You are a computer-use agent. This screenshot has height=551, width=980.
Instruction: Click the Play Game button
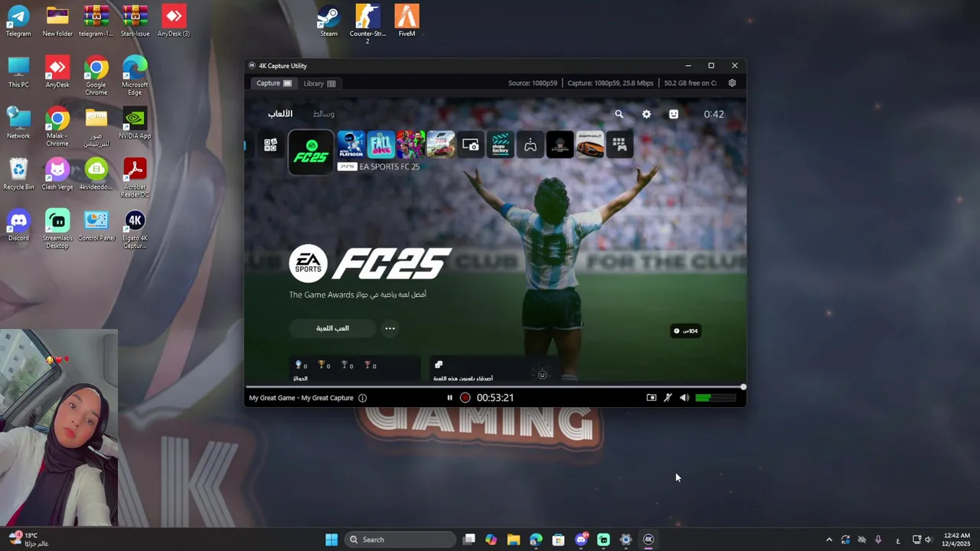click(332, 328)
